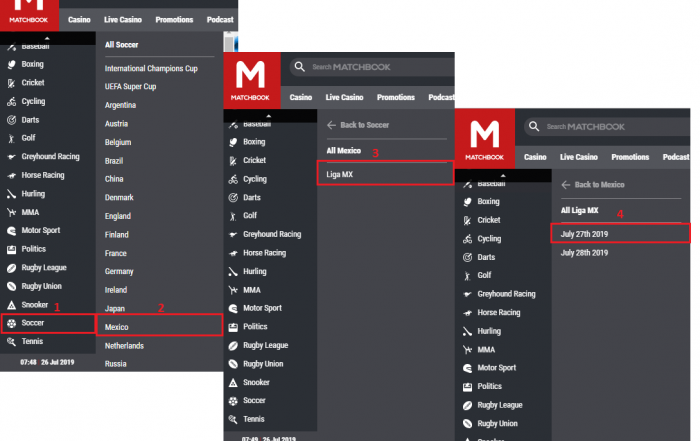Screen dimensions: 700x441
Task: Click the MMA icon in the first panel
Action: click(x=12, y=212)
